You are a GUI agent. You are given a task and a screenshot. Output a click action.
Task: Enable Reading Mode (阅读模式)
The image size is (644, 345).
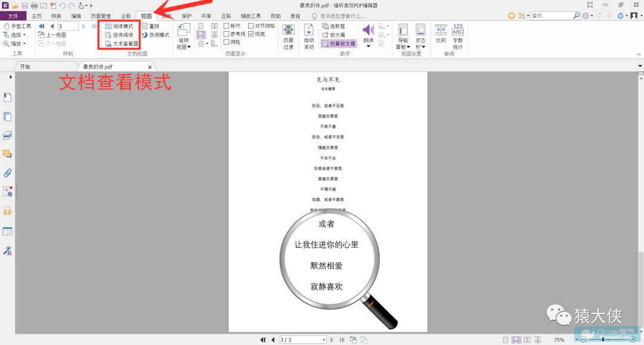click(x=119, y=26)
